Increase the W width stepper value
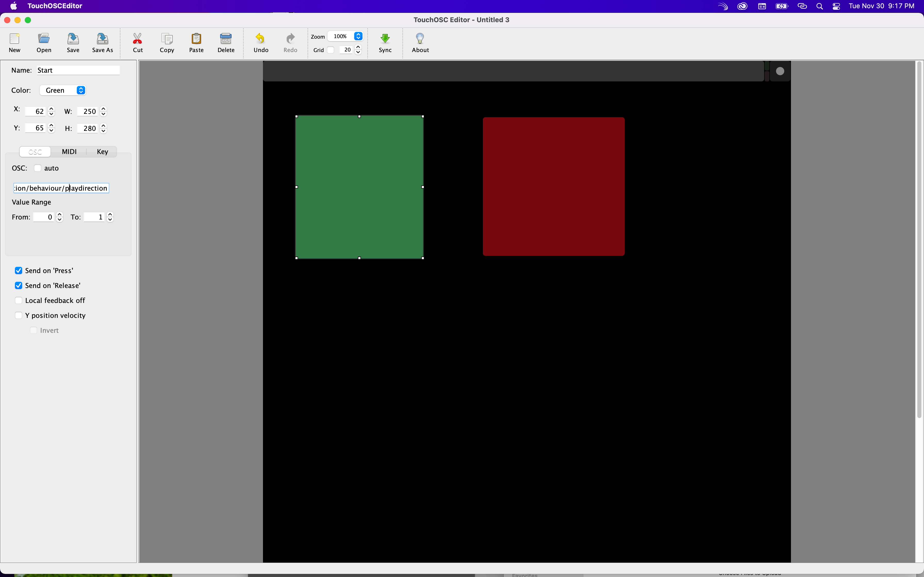This screenshot has width=924, height=577. coord(103,109)
